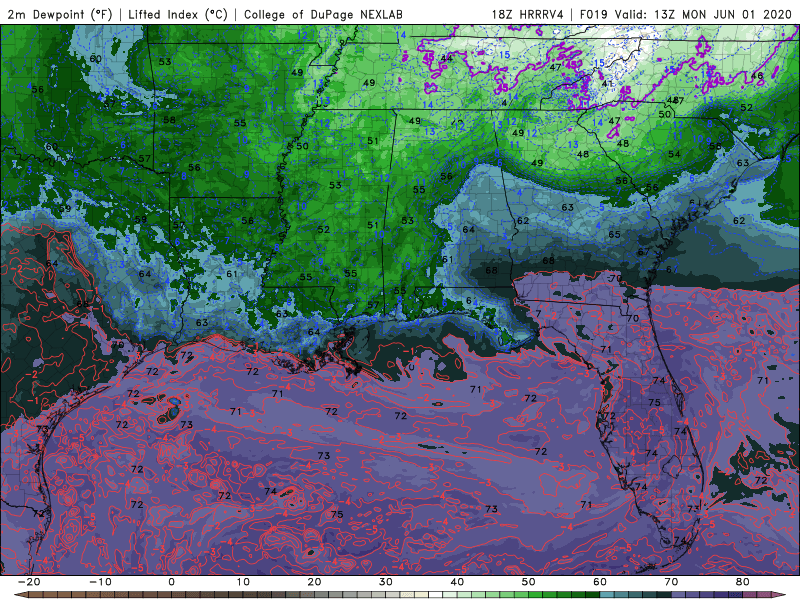Click the "F019" forecast hour text
This screenshot has height=600, width=800.
pyautogui.click(x=593, y=14)
